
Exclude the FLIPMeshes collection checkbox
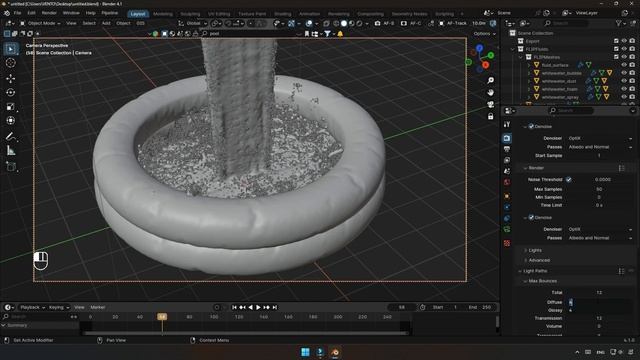point(616,57)
